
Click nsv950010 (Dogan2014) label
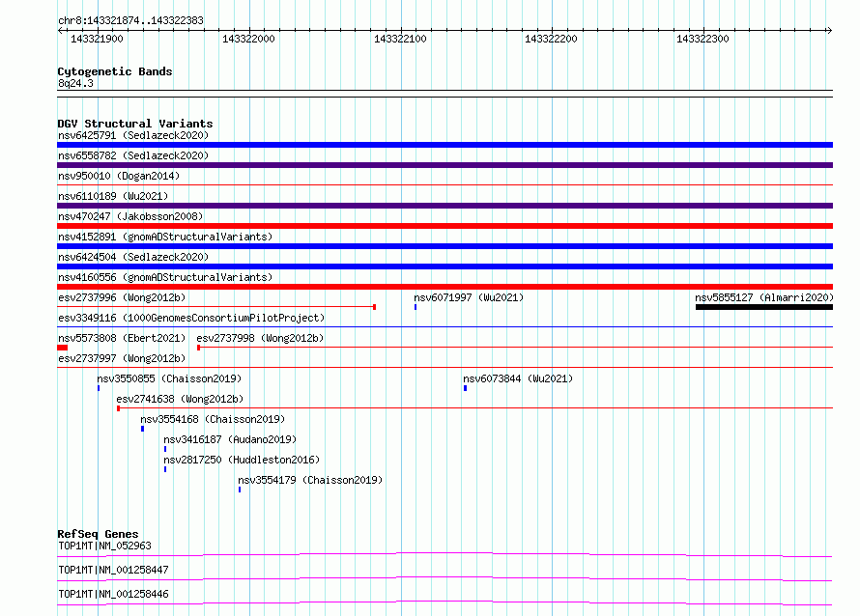click(119, 176)
